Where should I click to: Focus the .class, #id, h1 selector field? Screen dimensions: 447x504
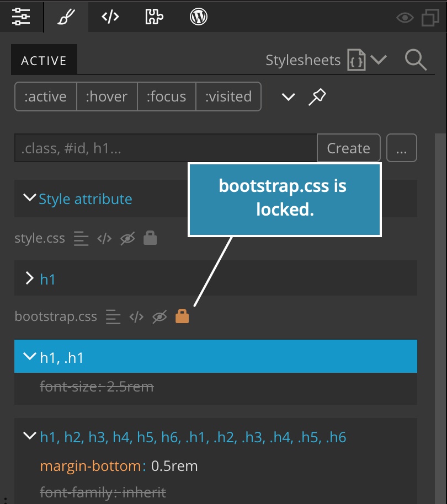pos(166,148)
